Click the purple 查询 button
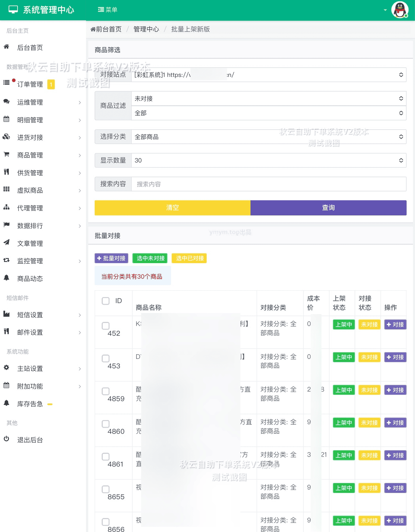Screen dimensions: 415x532 (x=328, y=208)
